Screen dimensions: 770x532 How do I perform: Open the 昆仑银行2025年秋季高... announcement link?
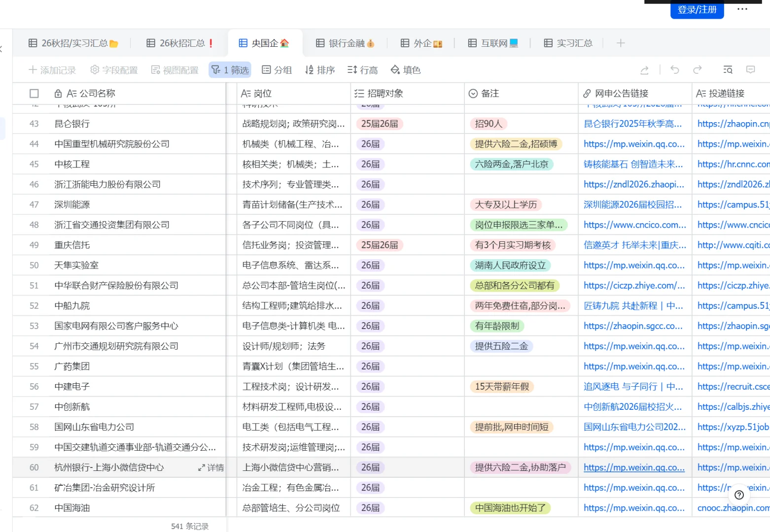[x=633, y=124]
